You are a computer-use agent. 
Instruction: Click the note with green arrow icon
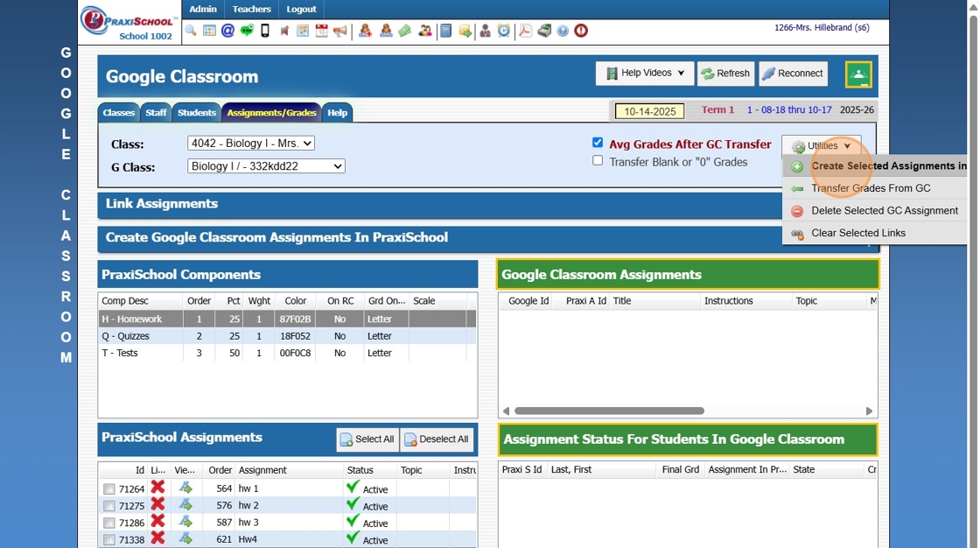(x=465, y=31)
